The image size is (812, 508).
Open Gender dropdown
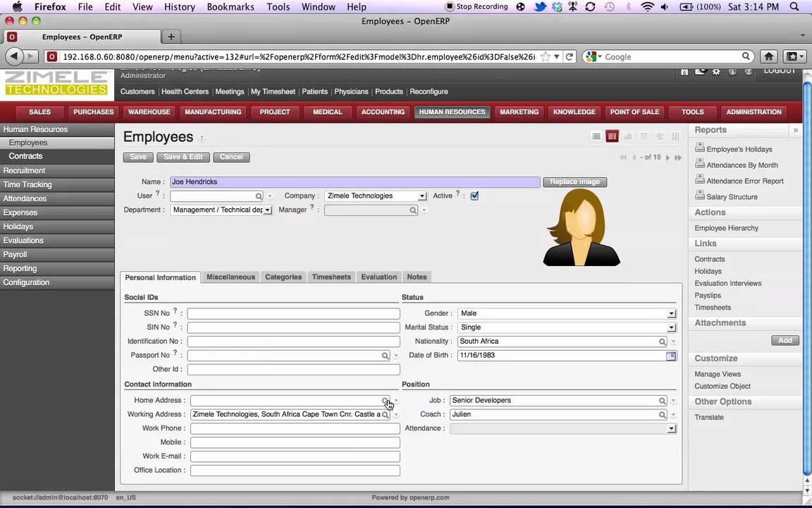pos(671,313)
